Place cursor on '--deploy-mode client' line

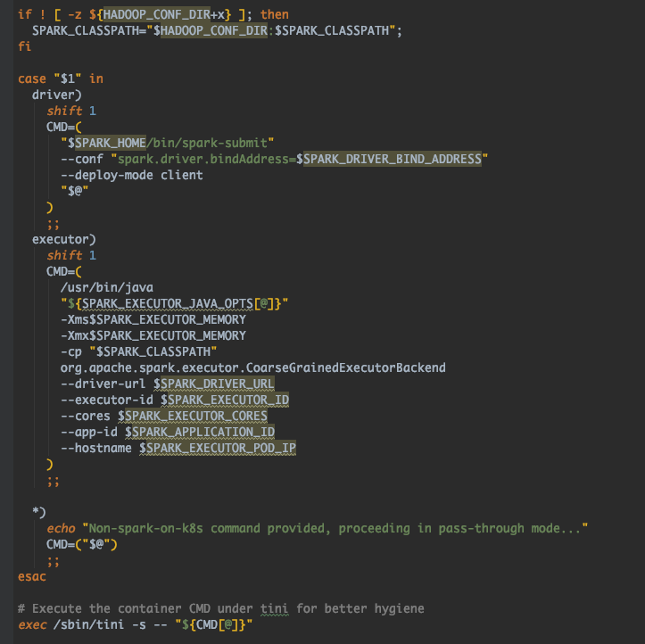(x=131, y=175)
